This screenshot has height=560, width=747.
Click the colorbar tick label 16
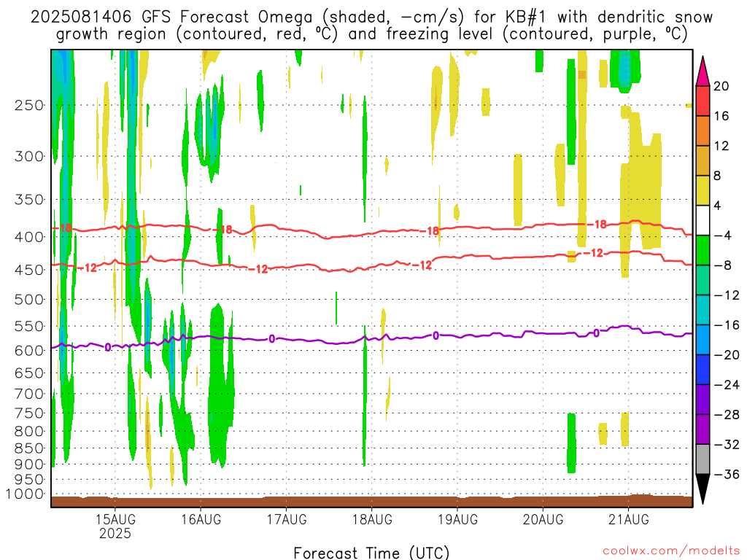point(721,116)
